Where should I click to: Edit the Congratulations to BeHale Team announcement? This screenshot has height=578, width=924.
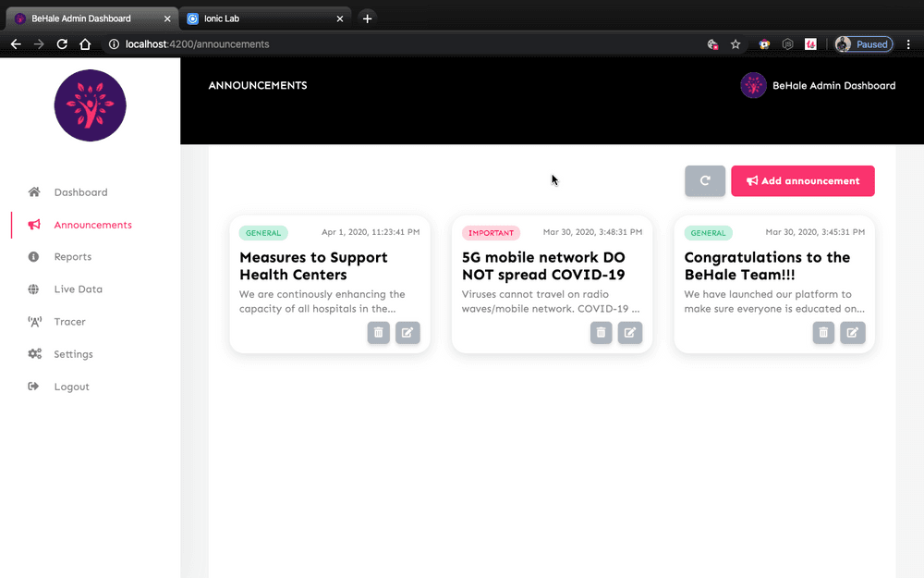tap(853, 333)
